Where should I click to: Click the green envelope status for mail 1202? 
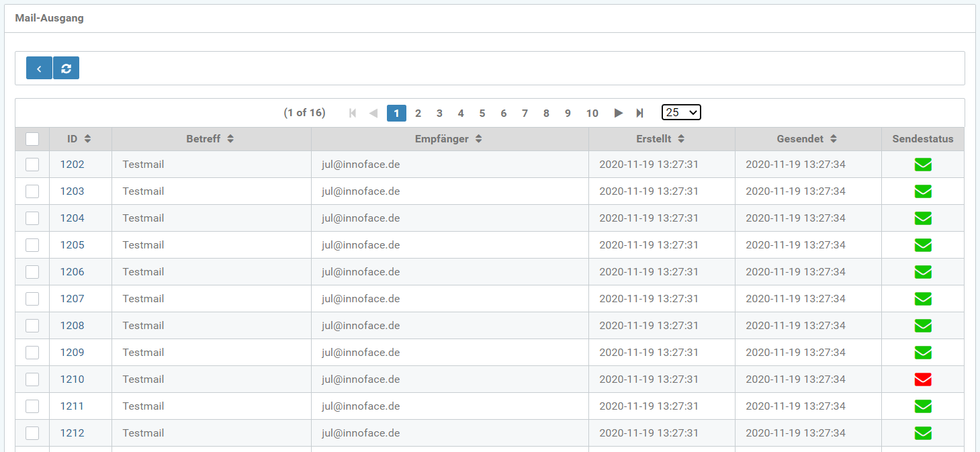pos(923,165)
